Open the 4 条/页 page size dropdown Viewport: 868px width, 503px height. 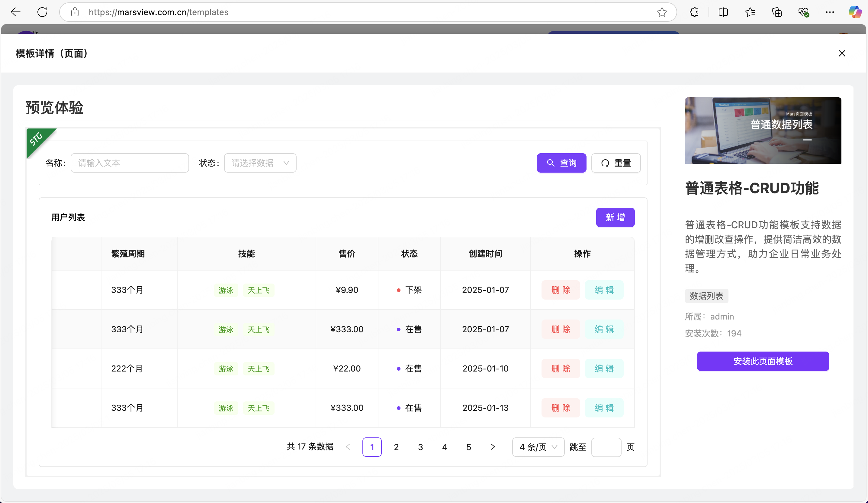[x=538, y=447]
